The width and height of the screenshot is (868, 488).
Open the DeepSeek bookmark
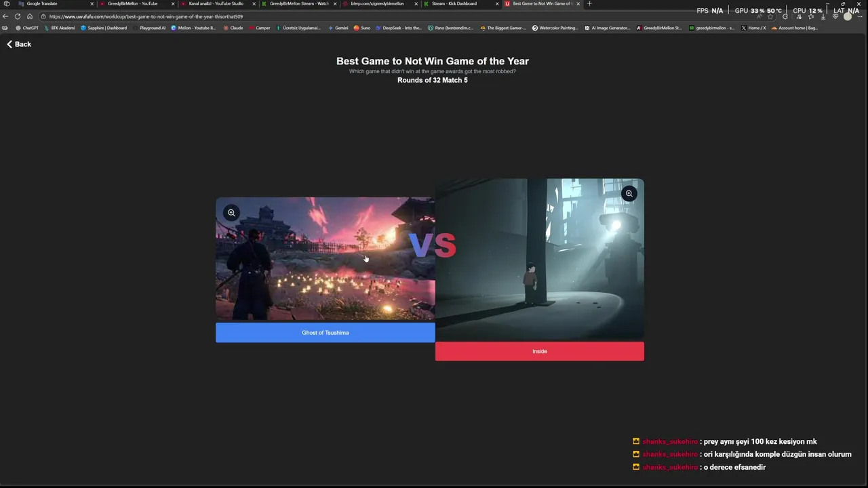(x=399, y=28)
